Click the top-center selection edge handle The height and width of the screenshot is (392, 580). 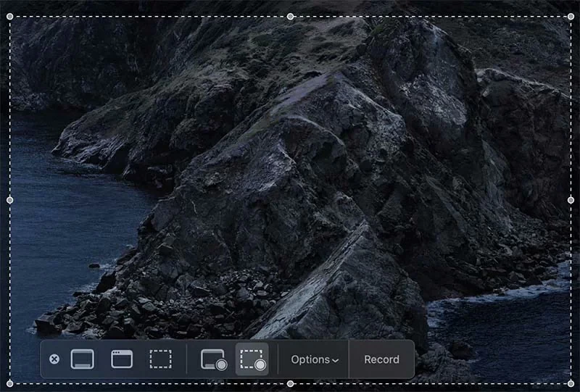290,16
